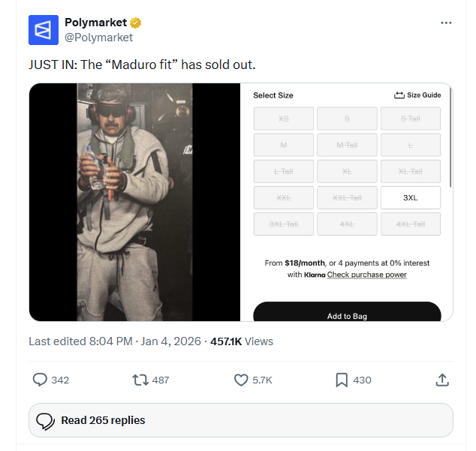Click the gold verified badge
The height and width of the screenshot is (451, 476).
click(x=137, y=23)
